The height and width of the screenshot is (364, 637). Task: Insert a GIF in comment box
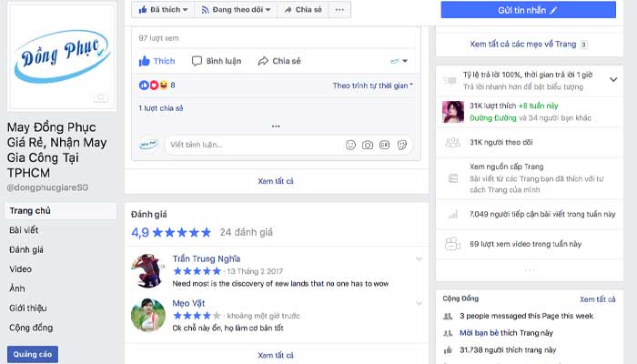[385, 145]
